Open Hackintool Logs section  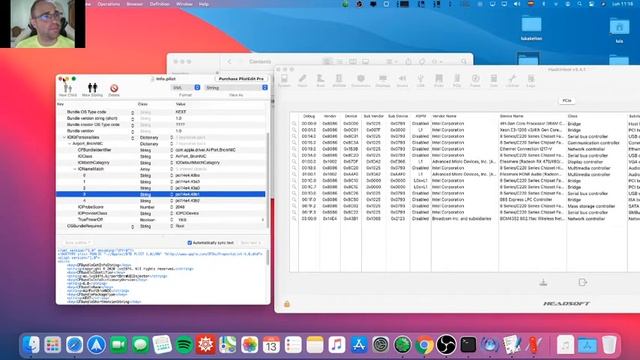coord(531,80)
